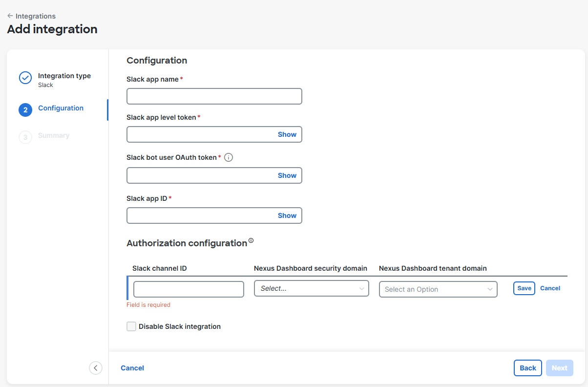
Task: Show the Slack app ID value
Action: point(287,215)
